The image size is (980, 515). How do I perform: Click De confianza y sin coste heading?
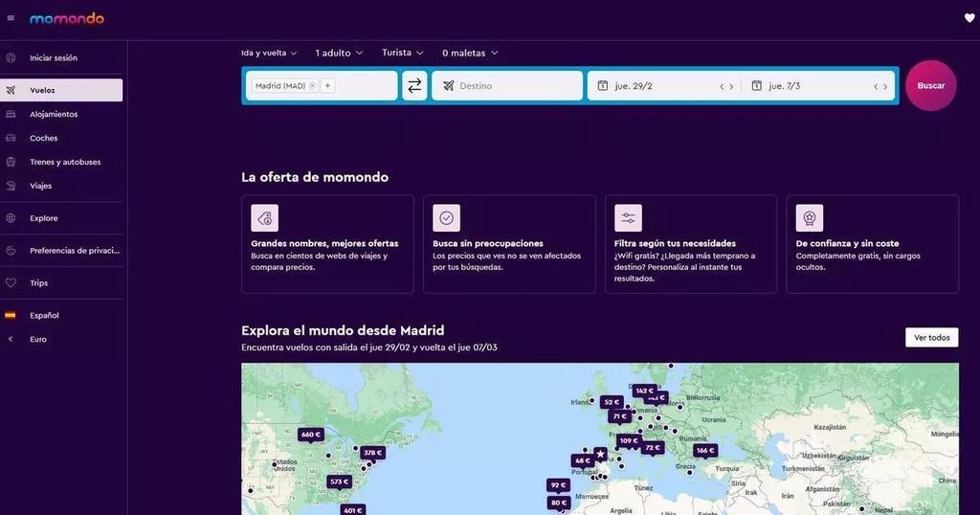[847, 243]
